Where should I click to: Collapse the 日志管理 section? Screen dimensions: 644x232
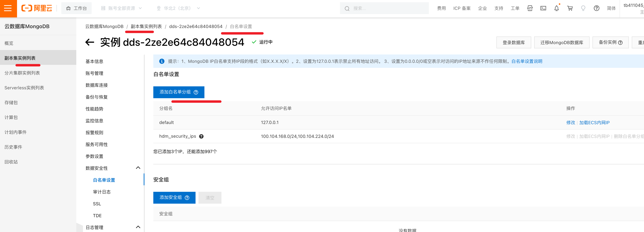[x=138, y=227]
